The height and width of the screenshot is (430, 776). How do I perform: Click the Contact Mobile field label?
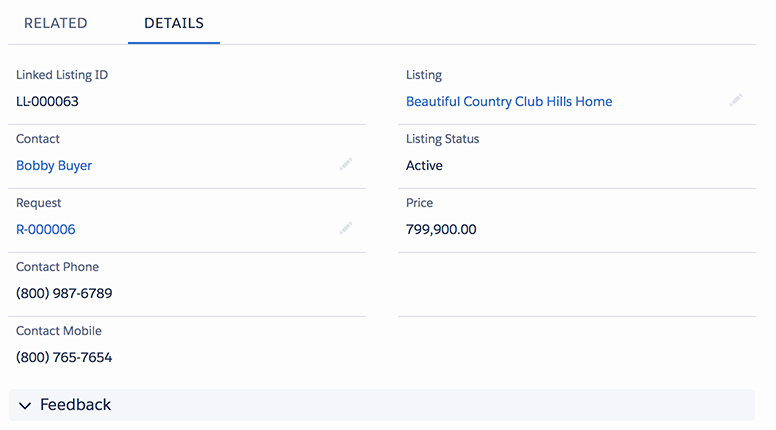58,331
